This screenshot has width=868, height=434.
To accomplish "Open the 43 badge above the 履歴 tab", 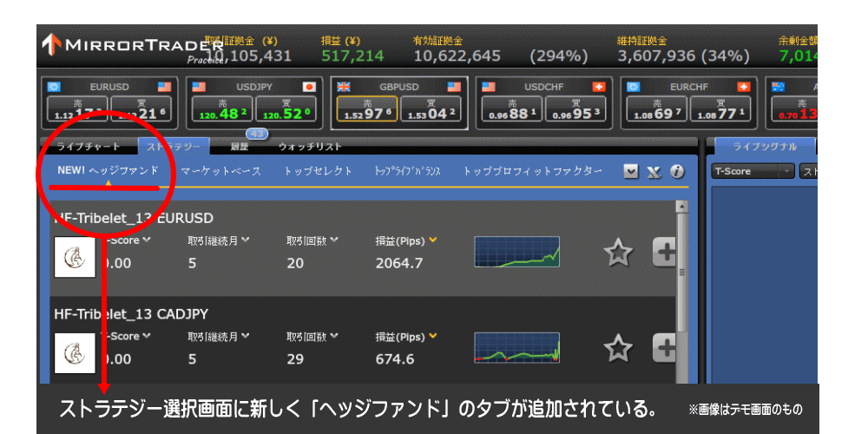I will pos(257,134).
